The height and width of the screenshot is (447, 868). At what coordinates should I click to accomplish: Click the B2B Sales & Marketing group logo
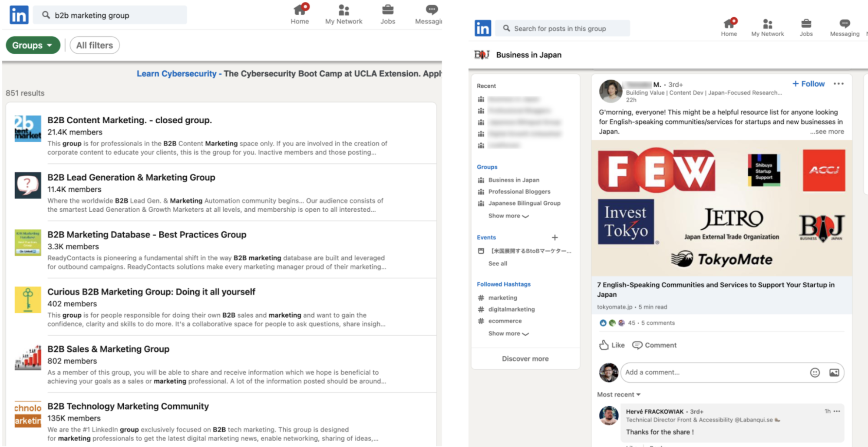[28, 357]
